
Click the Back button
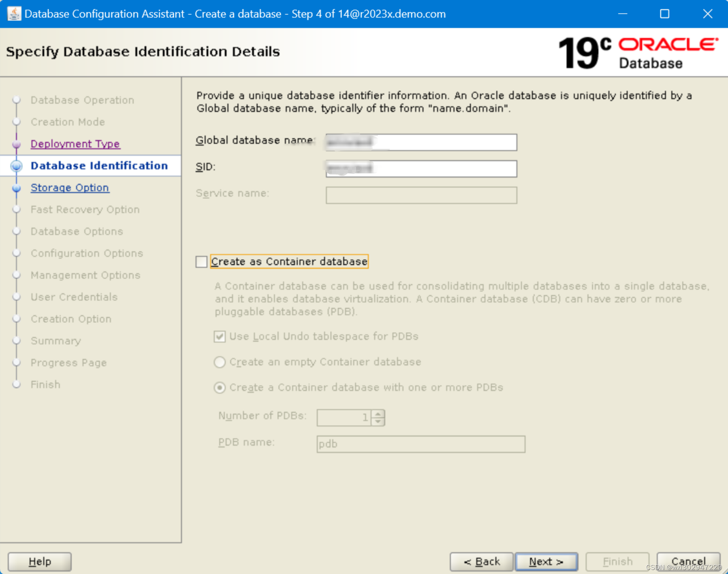[x=482, y=561]
